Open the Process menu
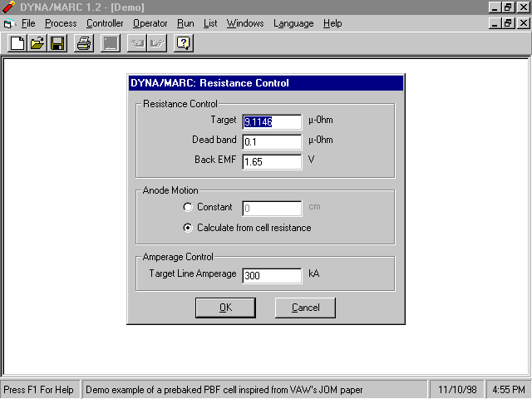 click(61, 23)
